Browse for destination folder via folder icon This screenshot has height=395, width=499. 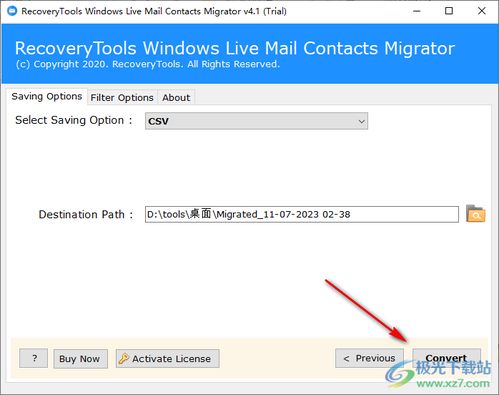(x=475, y=213)
